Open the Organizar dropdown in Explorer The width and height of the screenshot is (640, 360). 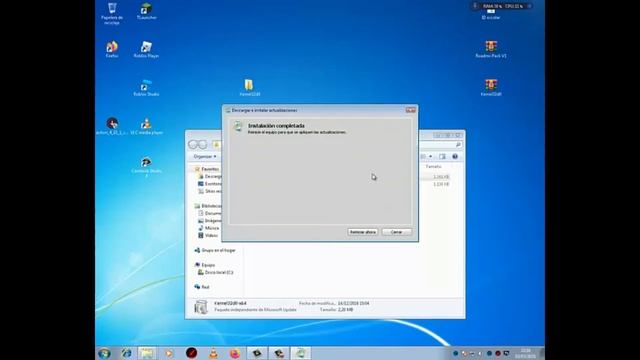(x=205, y=156)
